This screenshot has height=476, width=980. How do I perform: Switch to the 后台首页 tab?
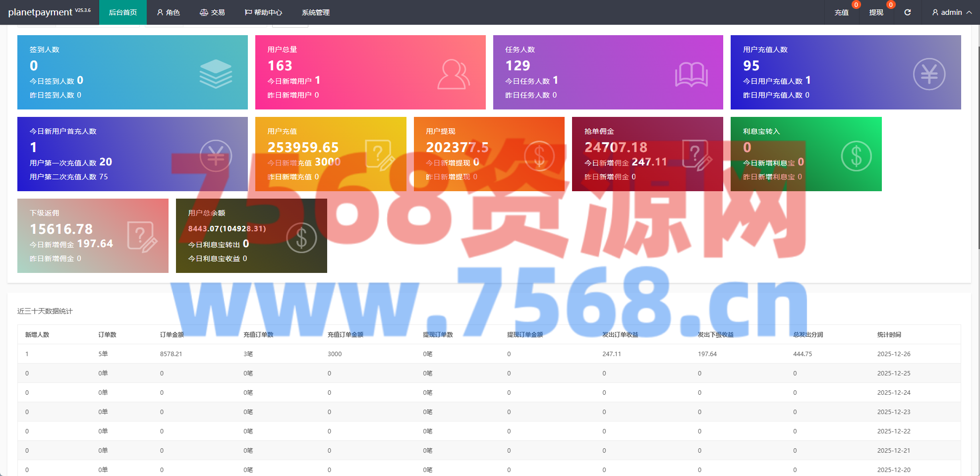[122, 12]
